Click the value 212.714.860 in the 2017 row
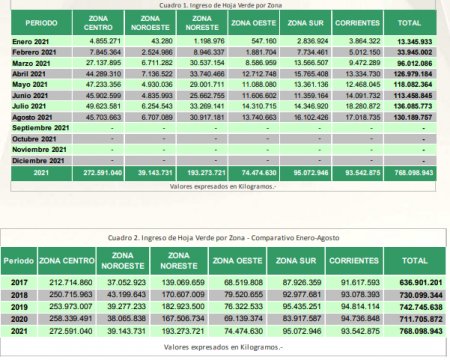This screenshot has height=360, width=450. [71, 282]
